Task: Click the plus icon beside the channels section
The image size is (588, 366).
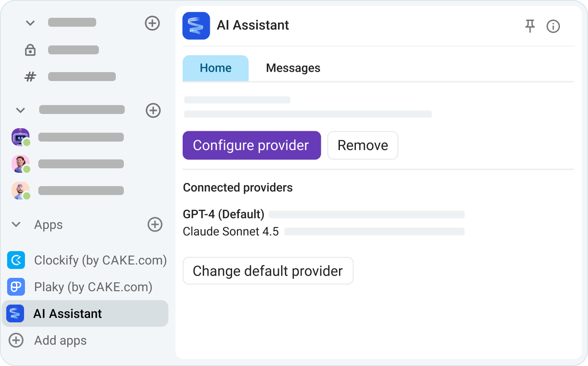Action: click(x=152, y=24)
